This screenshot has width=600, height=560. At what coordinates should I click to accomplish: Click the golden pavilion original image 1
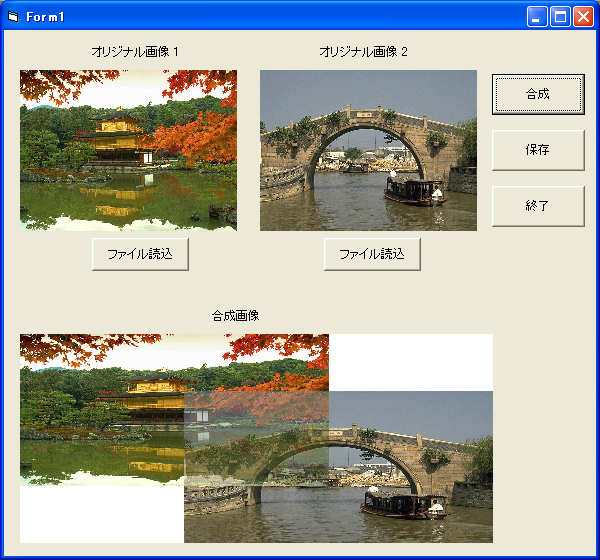(128, 150)
